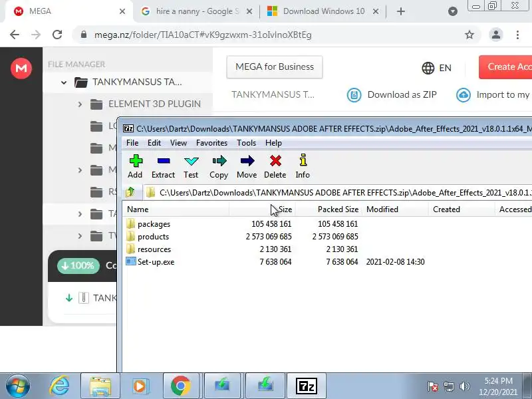Image resolution: width=532 pixels, height=399 pixels.
Task: Open the Info icon in 7-Zip
Action: pyautogui.click(x=303, y=160)
